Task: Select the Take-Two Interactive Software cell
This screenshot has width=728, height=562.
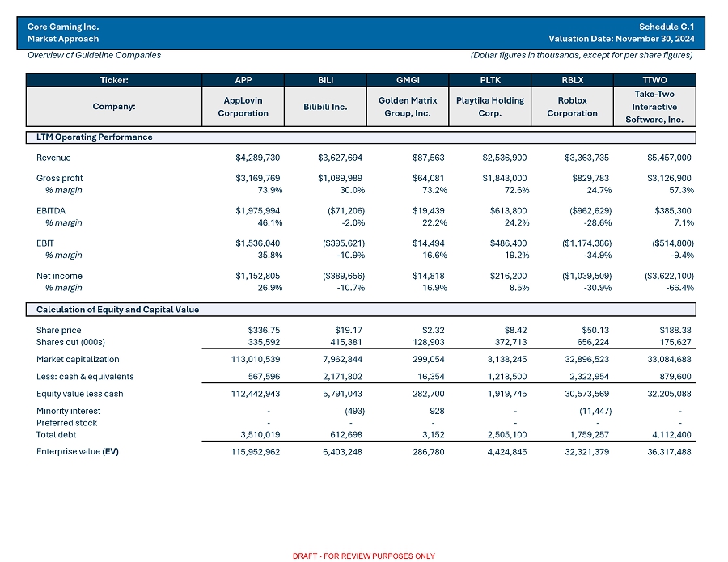Action: tap(654, 107)
